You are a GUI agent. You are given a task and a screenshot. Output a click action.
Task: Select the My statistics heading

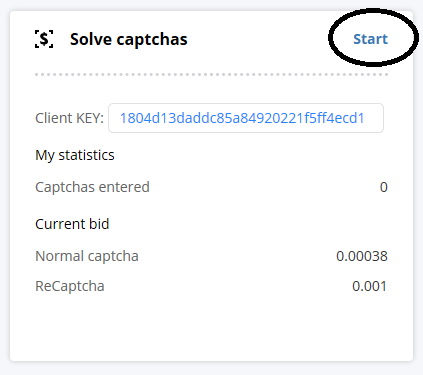pyautogui.click(x=75, y=155)
